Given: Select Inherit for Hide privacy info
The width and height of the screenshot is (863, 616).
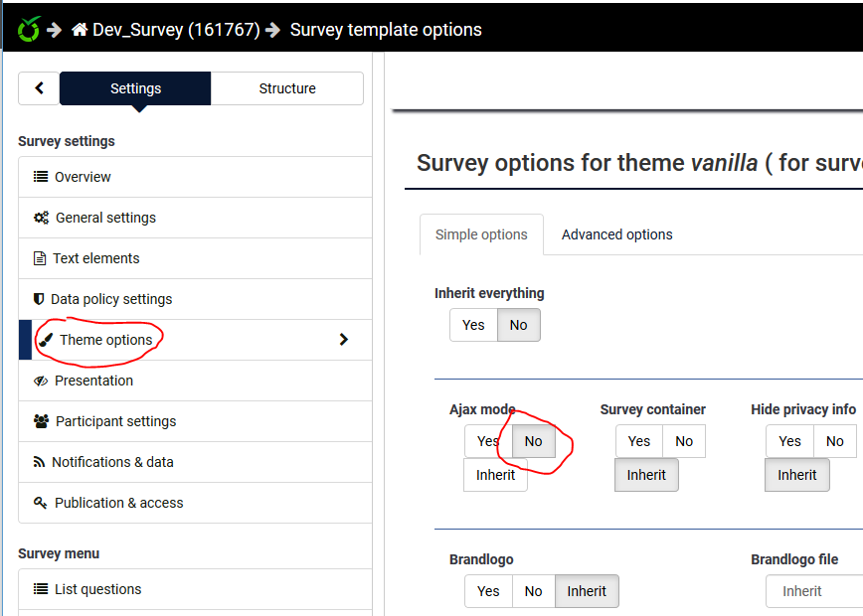Looking at the screenshot, I should (796, 475).
